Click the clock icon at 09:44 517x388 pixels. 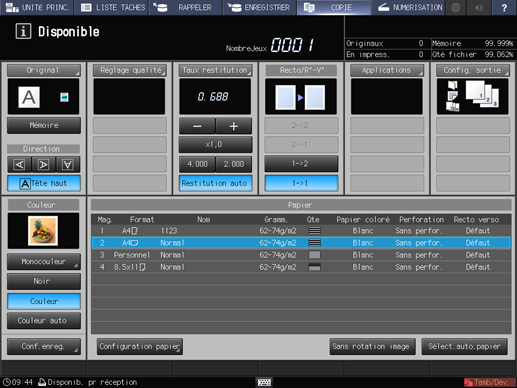click(x=6, y=382)
